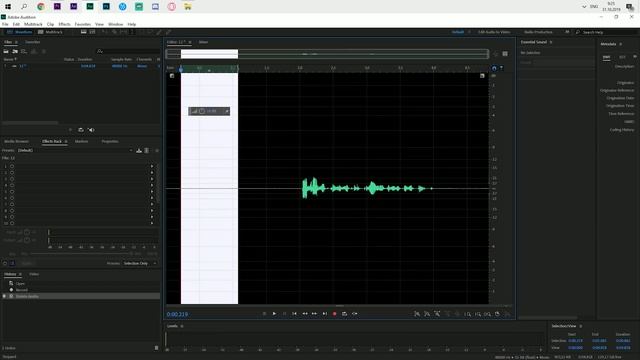This screenshot has width=640, height=360.
Task: Open effect list arrow for slot 3
Action: pyautogui.click(x=152, y=179)
